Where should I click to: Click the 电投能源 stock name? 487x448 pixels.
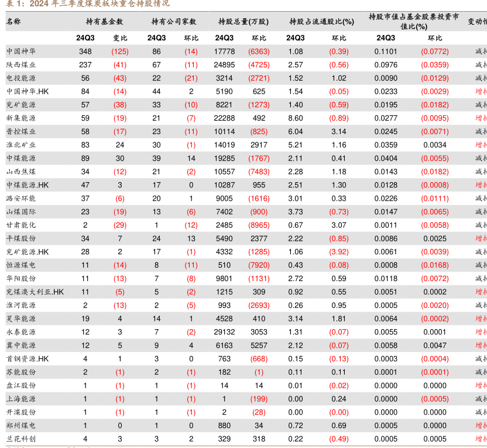click(21, 78)
